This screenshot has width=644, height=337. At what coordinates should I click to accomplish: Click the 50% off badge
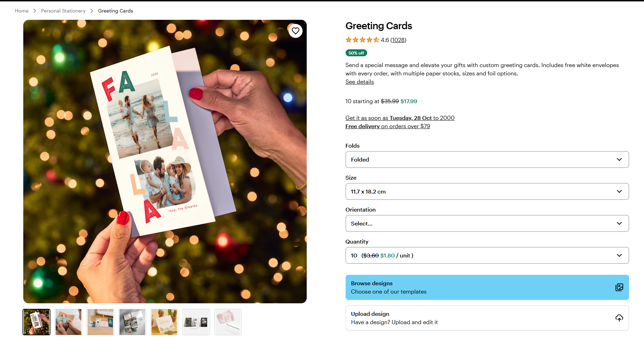point(356,53)
